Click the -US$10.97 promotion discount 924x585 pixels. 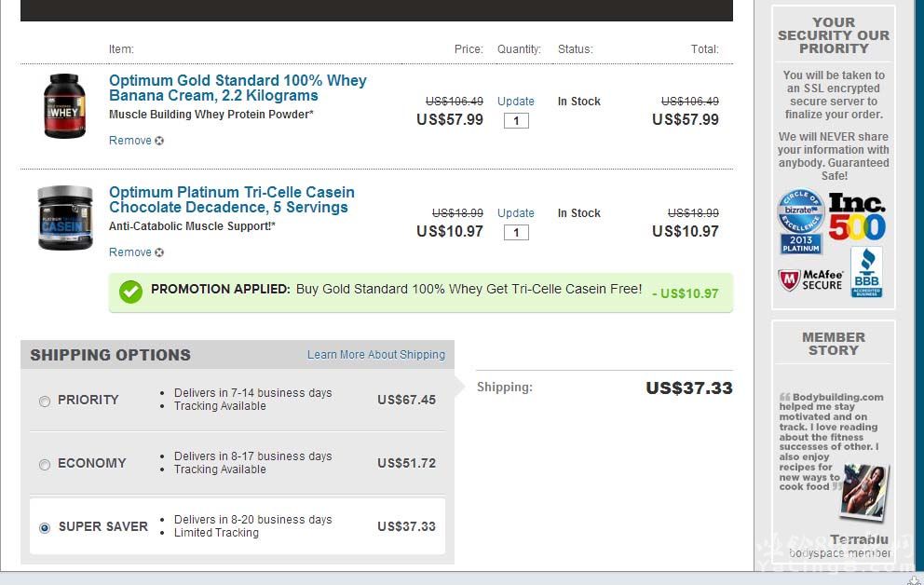point(686,293)
